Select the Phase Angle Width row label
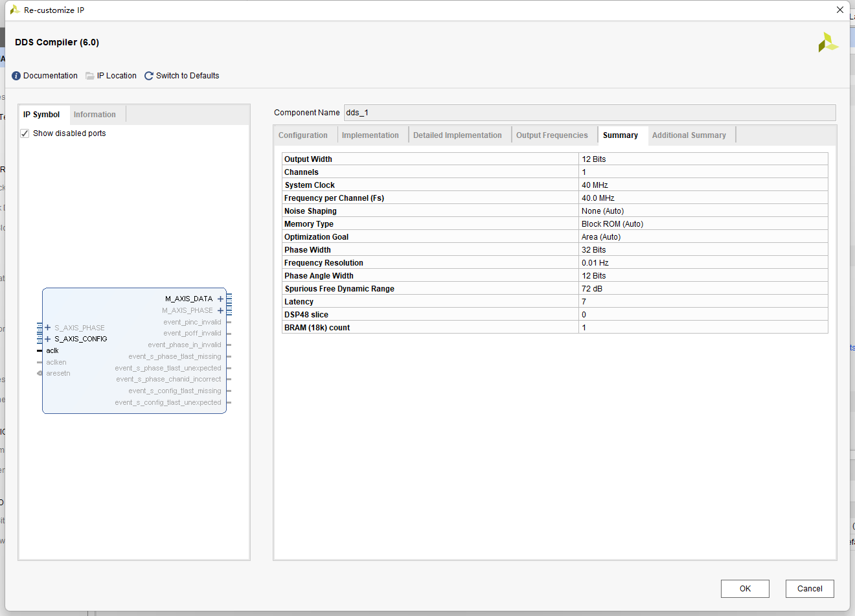This screenshot has height=616, width=855. [x=319, y=276]
